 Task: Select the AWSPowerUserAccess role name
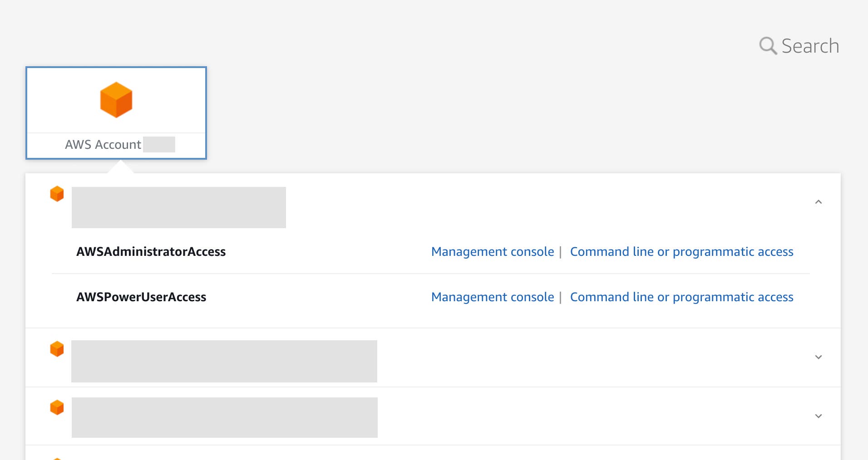point(141,297)
